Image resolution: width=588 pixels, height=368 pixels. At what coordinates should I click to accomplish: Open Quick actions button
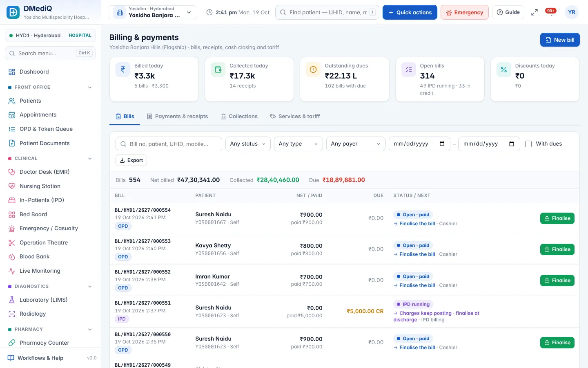point(410,12)
